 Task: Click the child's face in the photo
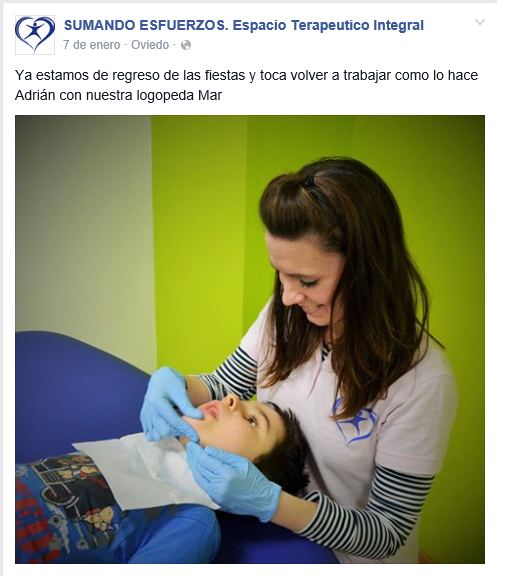[x=235, y=419]
